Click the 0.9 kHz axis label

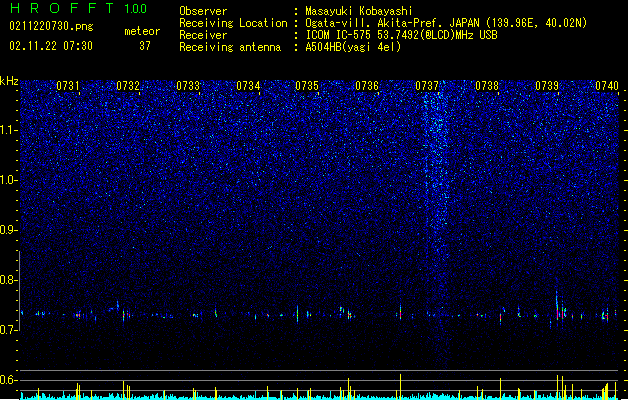(x=9, y=230)
